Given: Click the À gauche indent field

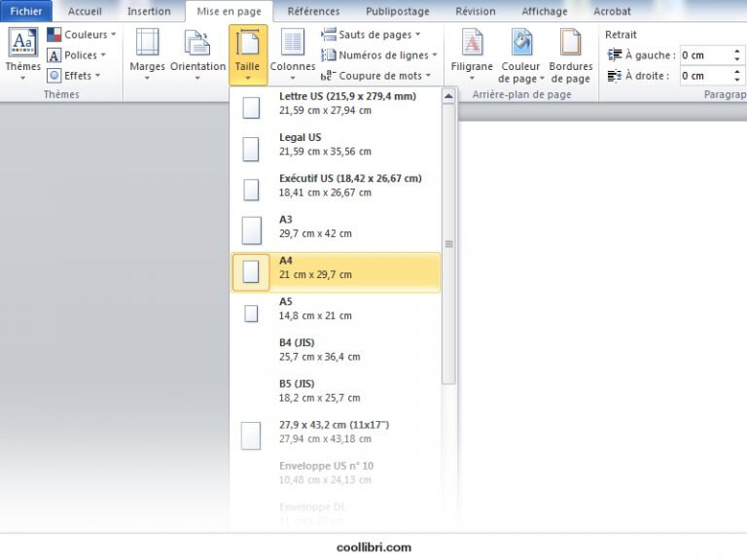Looking at the screenshot, I should (706, 55).
